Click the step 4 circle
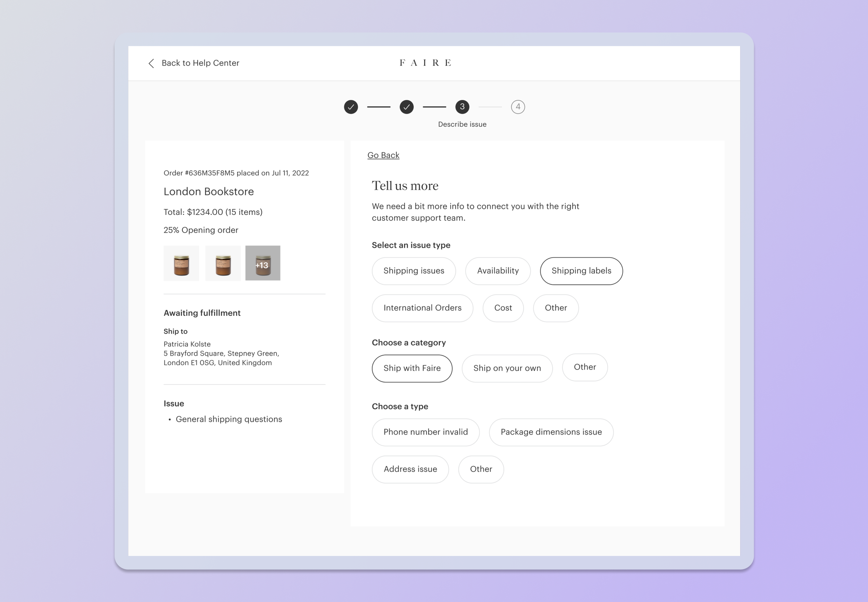Image resolution: width=868 pixels, height=602 pixels. 518,107
